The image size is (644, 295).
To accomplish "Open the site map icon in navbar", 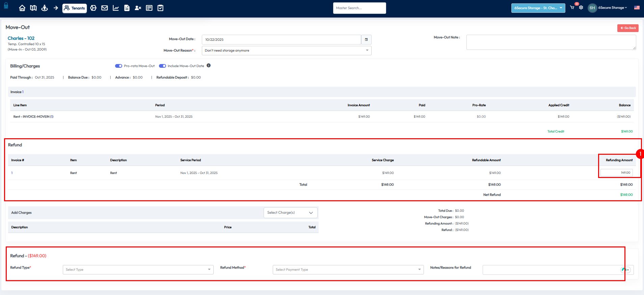I will [x=33, y=8].
